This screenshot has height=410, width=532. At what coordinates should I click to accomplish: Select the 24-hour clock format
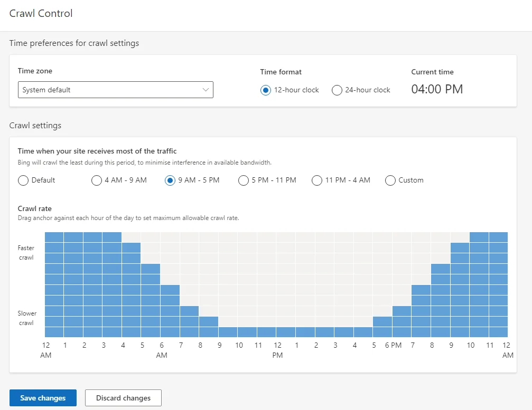pos(337,90)
